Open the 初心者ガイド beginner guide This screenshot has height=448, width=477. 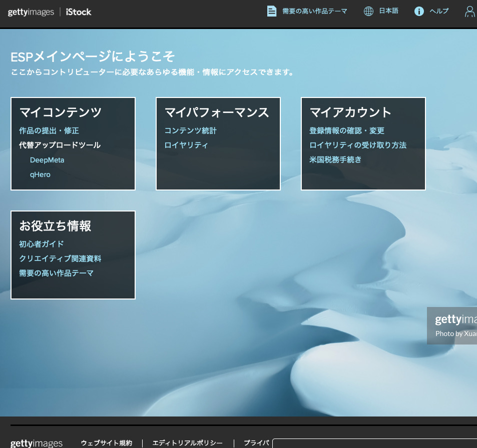pyautogui.click(x=41, y=243)
